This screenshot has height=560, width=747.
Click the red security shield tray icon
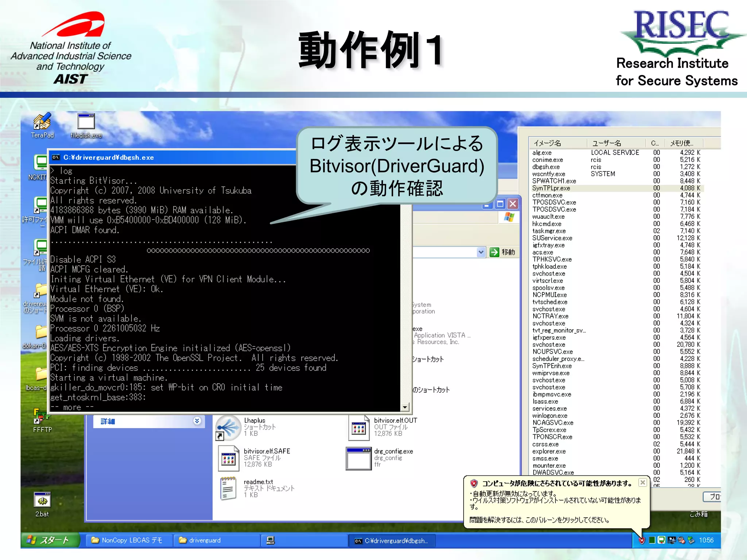click(x=642, y=540)
